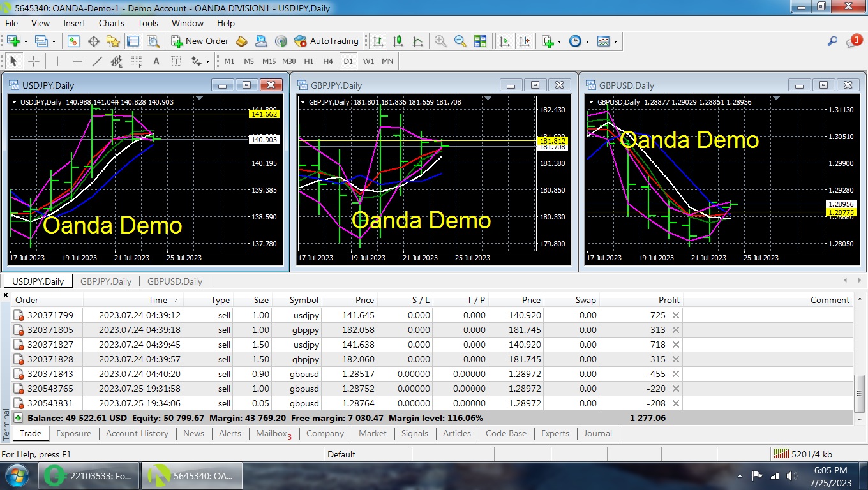The image size is (868, 490).
Task: Select the Crosshair tool
Action: (x=34, y=61)
